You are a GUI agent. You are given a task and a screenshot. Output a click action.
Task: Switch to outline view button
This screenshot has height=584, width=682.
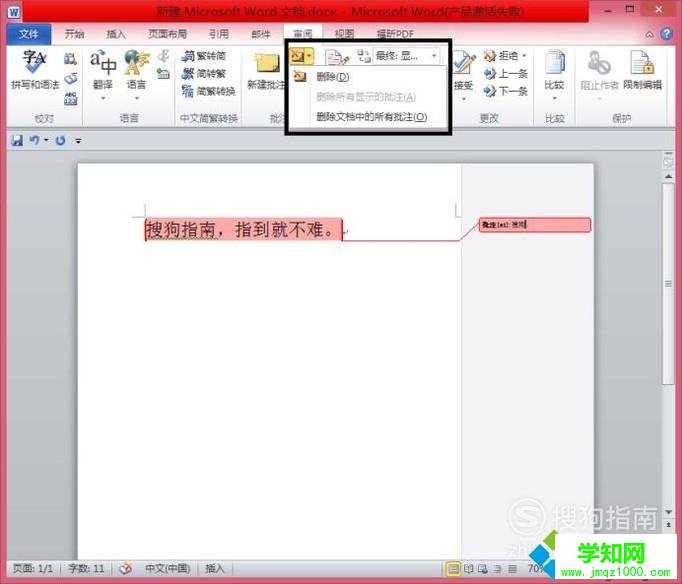(498, 568)
